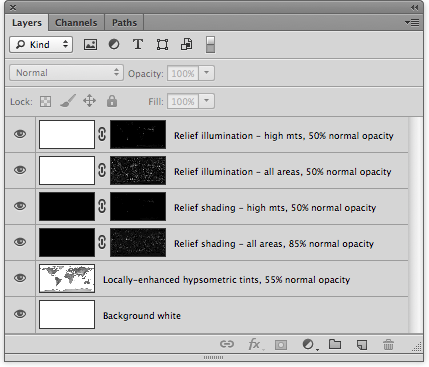
Task: Collapse panel with double-arrow icon
Action: [x=414, y=7]
